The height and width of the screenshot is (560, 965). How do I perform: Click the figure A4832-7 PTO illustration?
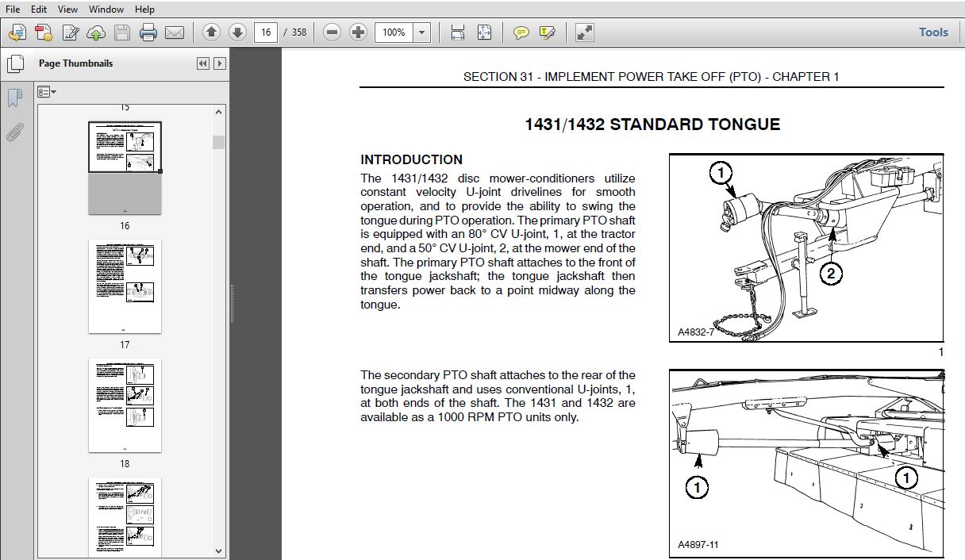tap(806, 247)
